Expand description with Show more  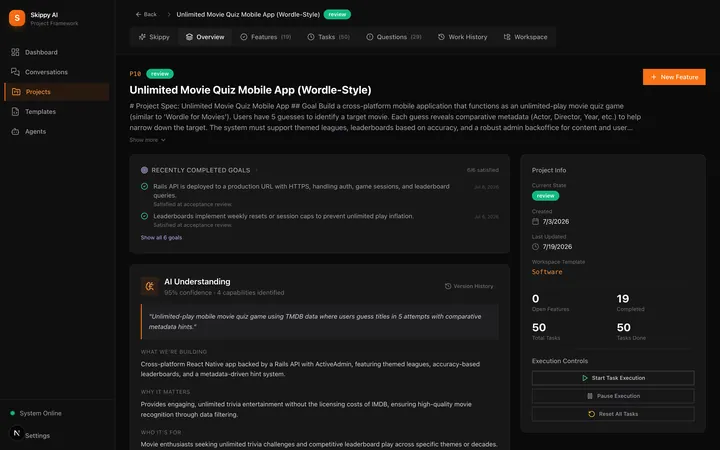click(x=147, y=140)
